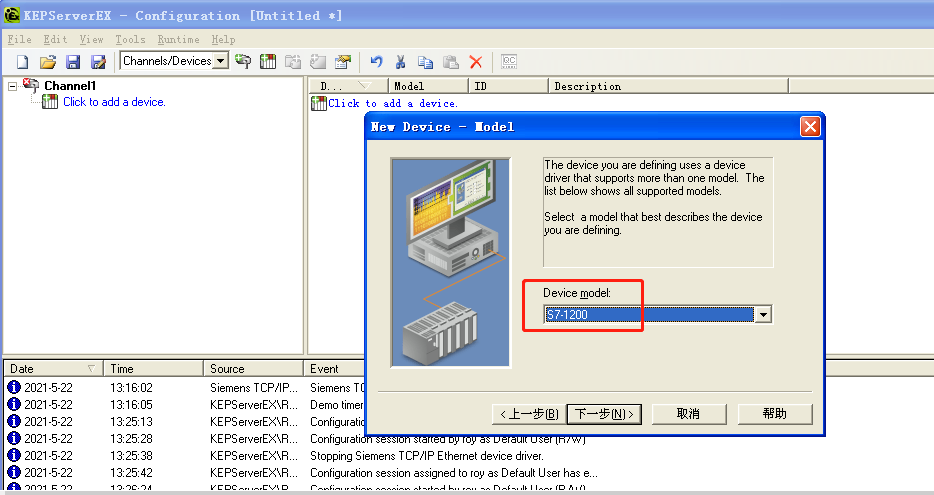Open the Runtime menu
This screenshot has width=934, height=495.
pyautogui.click(x=178, y=39)
